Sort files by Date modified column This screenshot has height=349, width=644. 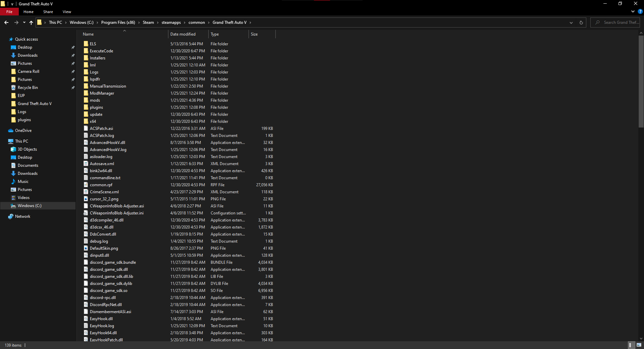pos(188,34)
